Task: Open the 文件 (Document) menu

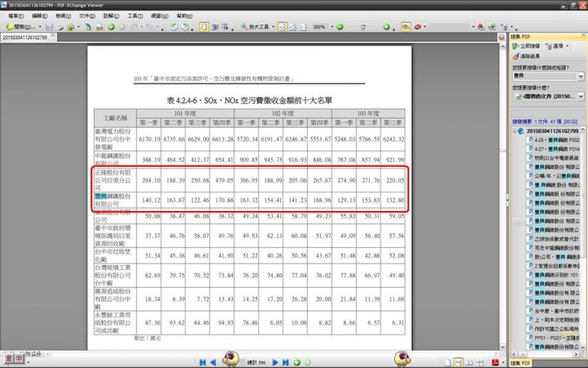Action: pos(87,16)
